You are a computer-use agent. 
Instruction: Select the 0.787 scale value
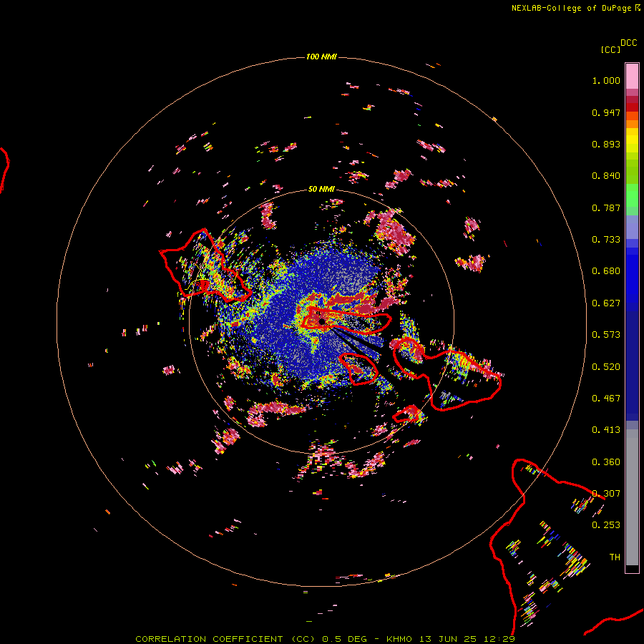(x=606, y=208)
